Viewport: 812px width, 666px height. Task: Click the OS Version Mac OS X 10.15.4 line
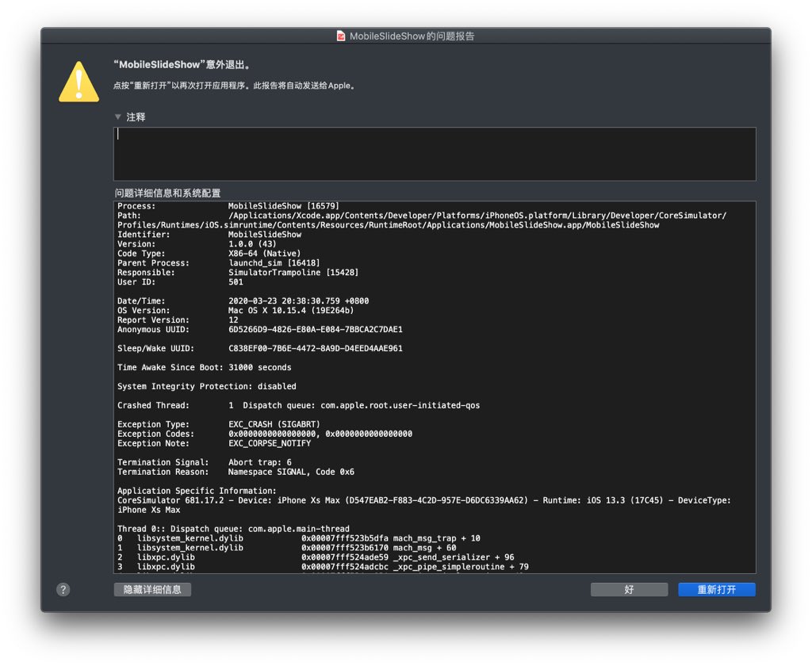(236, 311)
